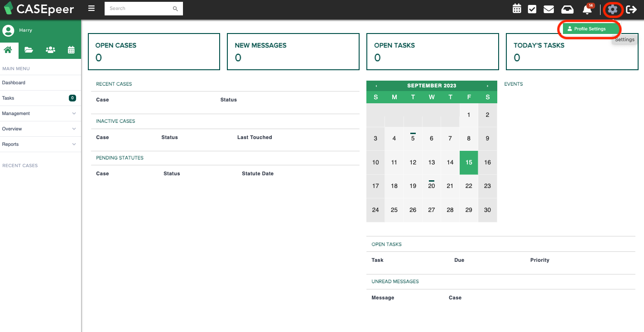This screenshot has height=332, width=644.
Task: Go to previous month in calendar
Action: tap(376, 86)
